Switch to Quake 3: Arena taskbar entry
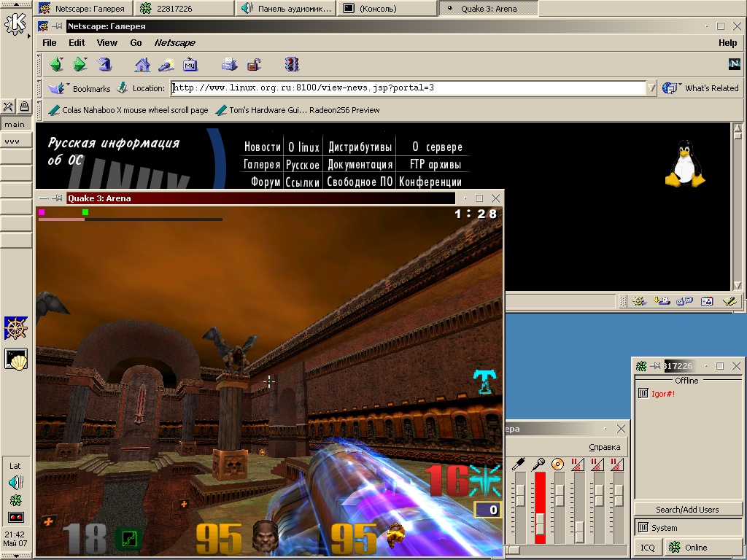 (x=488, y=9)
